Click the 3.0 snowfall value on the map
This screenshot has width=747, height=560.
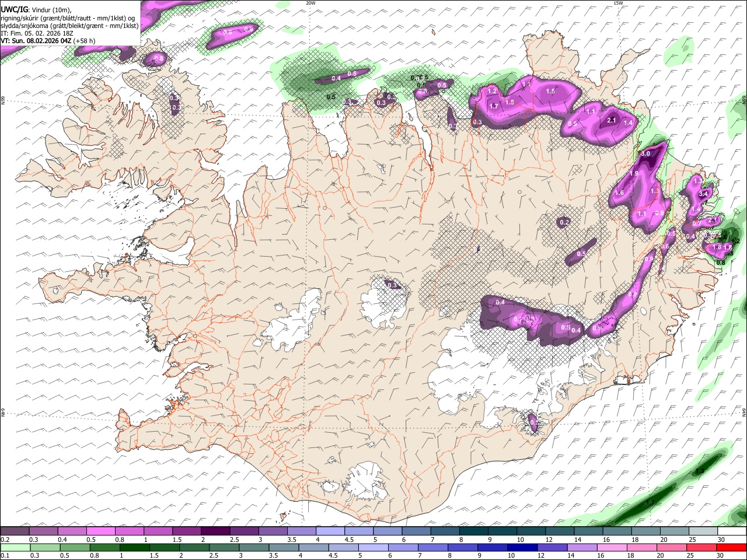tap(645, 153)
